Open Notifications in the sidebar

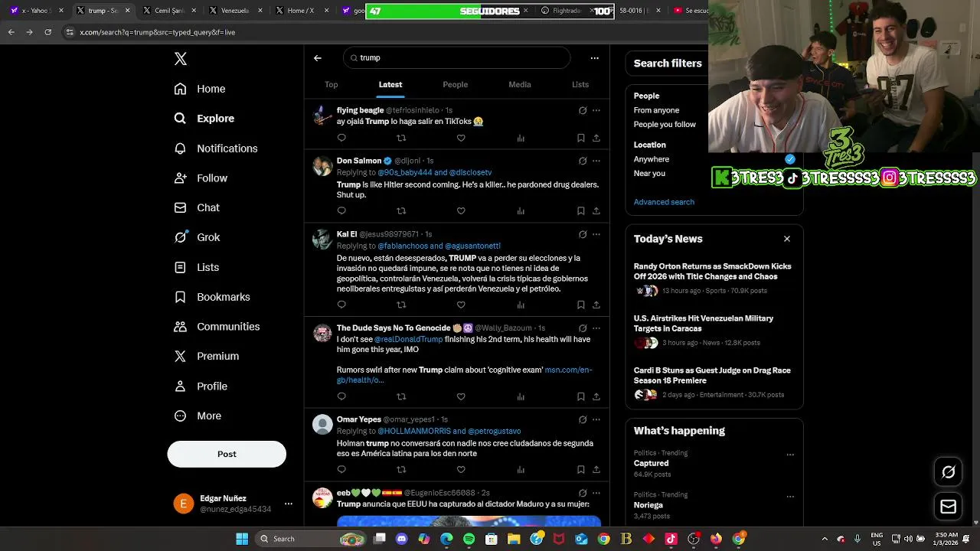(x=216, y=148)
